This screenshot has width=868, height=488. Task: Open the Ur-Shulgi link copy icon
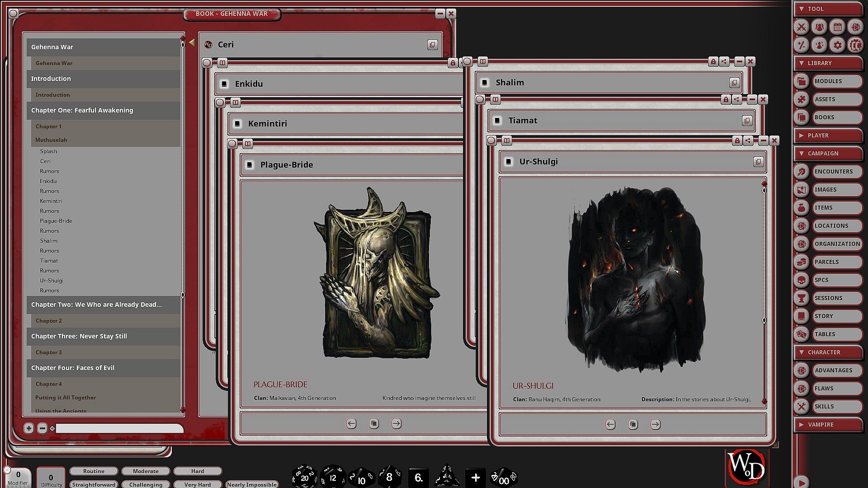click(758, 162)
